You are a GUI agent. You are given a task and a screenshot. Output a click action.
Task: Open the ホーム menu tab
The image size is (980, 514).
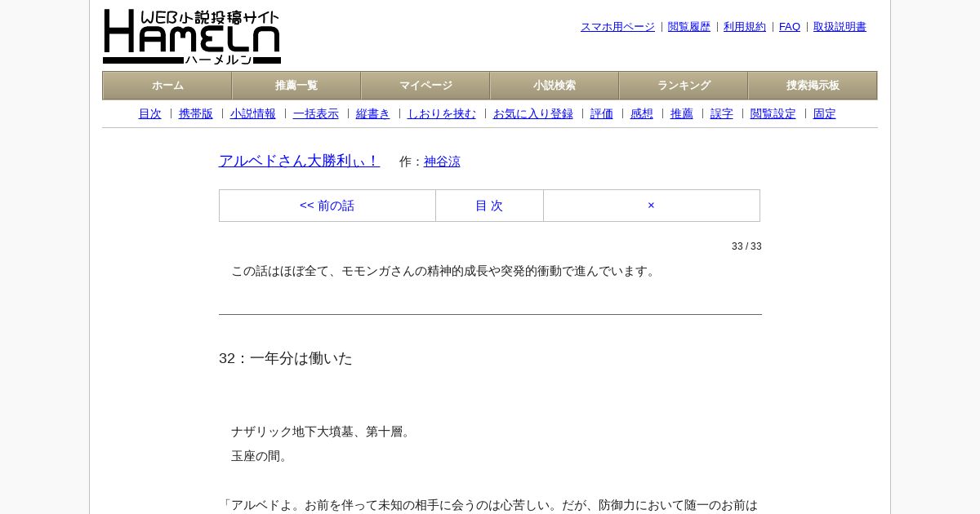(x=167, y=86)
